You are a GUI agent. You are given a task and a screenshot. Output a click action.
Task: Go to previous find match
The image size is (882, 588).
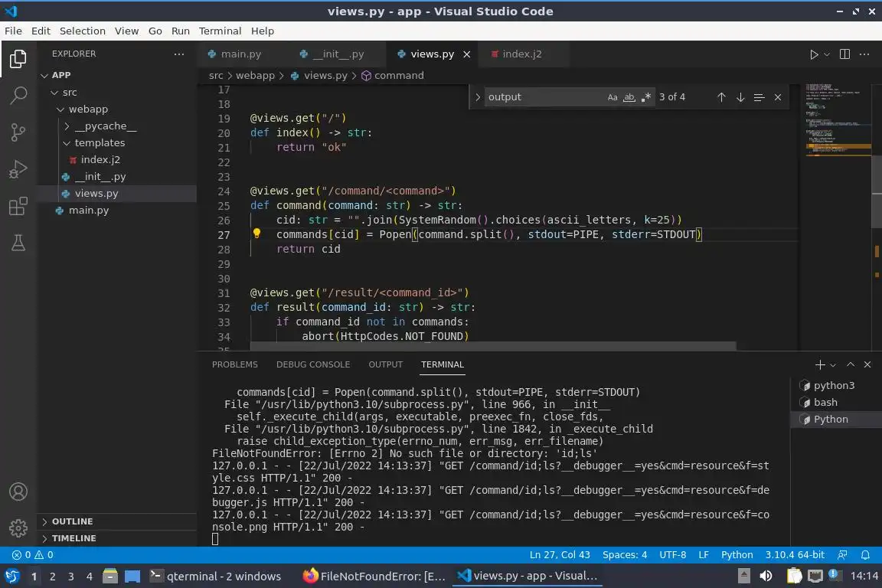721,97
